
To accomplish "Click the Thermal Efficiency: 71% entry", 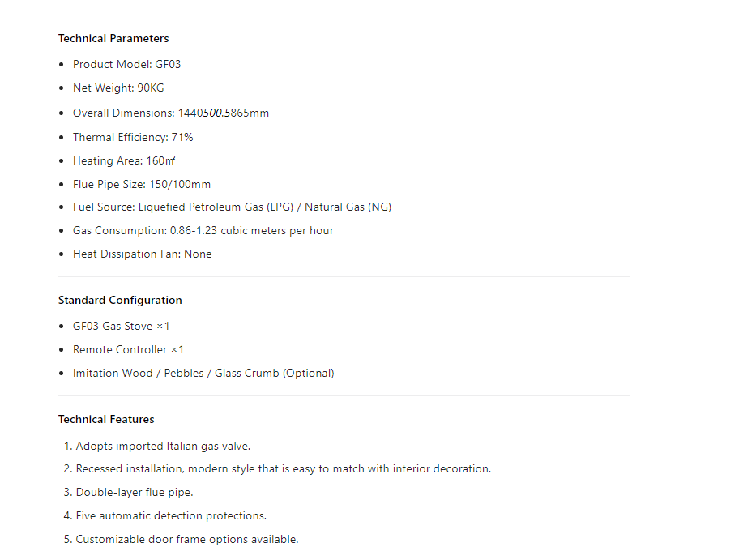I will pyautogui.click(x=133, y=137).
